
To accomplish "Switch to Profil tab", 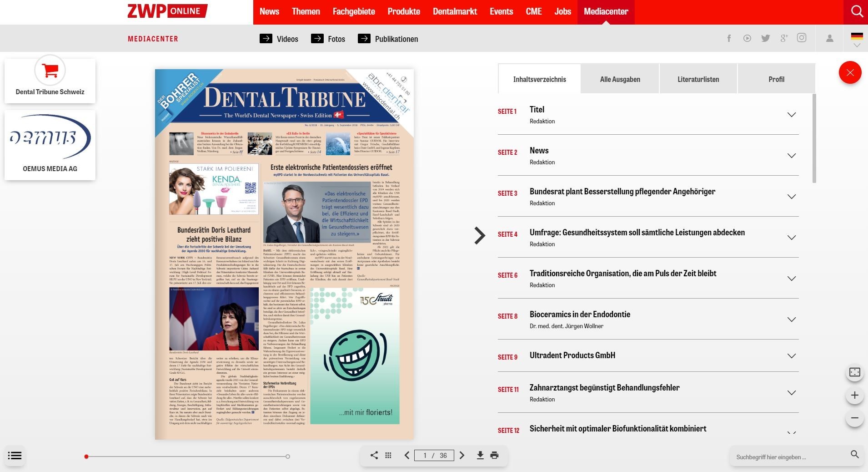I will point(776,79).
